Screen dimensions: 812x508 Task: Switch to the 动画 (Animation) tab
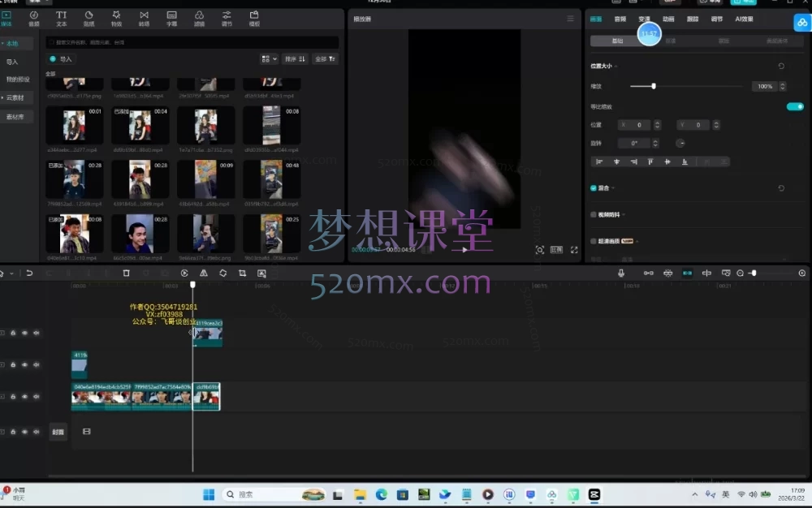tap(667, 19)
